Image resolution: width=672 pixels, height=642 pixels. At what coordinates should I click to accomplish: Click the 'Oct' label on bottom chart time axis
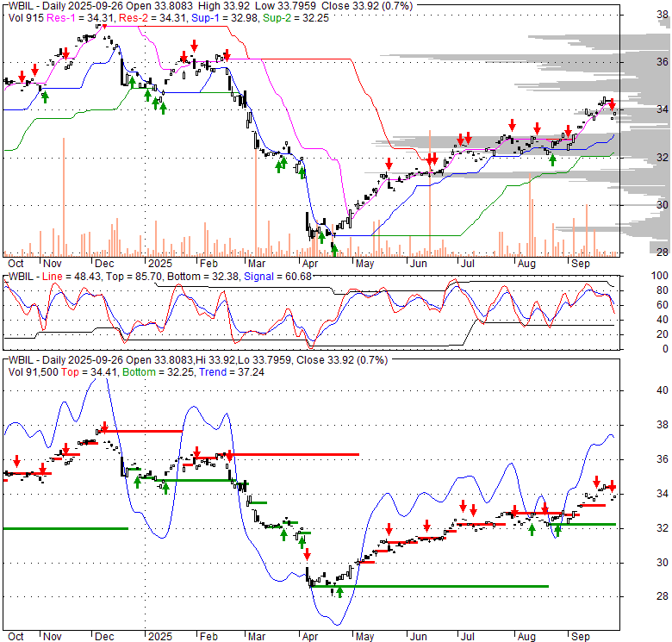[16, 637]
